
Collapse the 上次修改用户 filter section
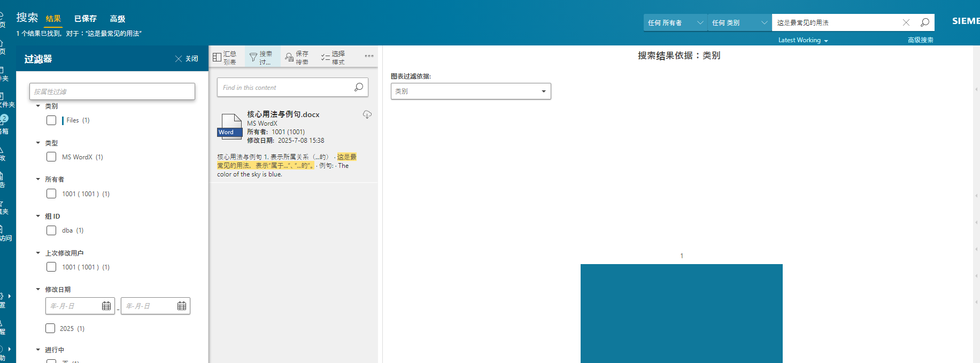click(x=38, y=253)
